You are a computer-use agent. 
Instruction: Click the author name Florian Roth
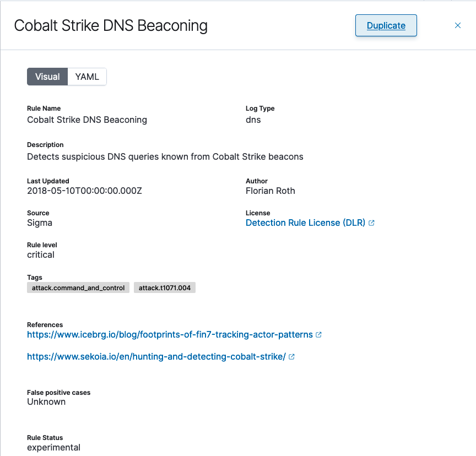pos(271,191)
